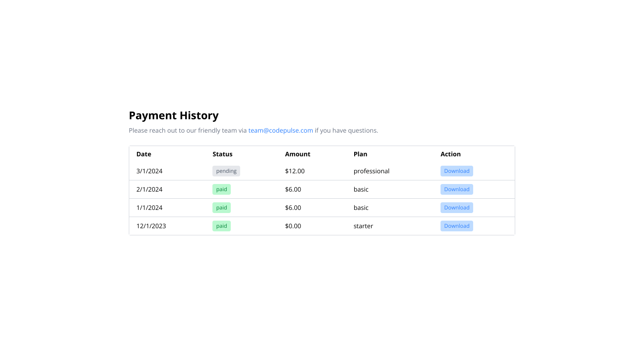Open the team@codepulse.com email link
Image resolution: width=644 pixels, height=343 pixels.
coord(280,130)
